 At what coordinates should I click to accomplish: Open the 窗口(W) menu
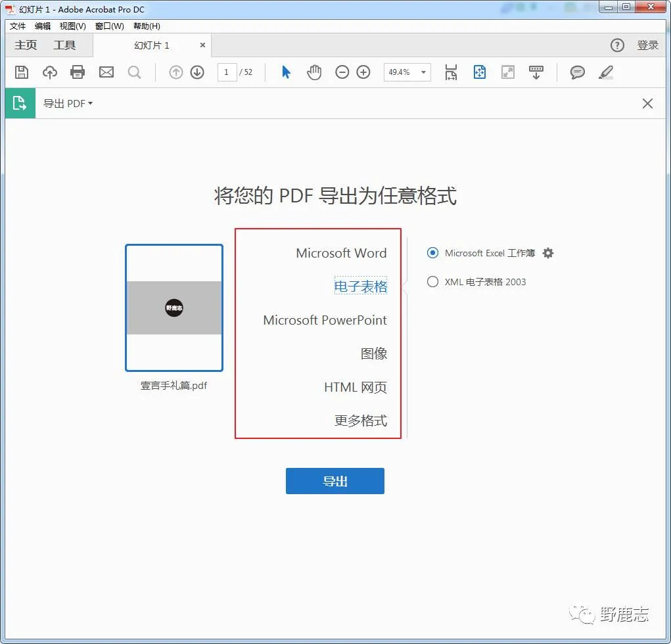point(110,26)
